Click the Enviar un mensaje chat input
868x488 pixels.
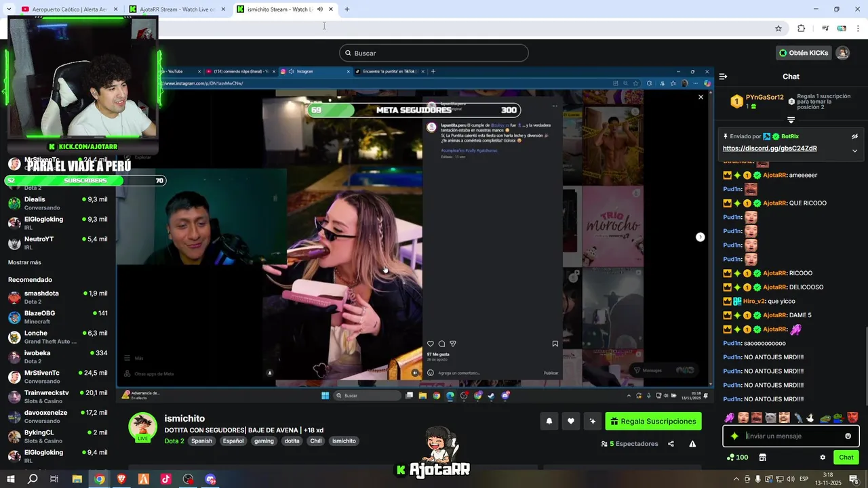coord(790,436)
